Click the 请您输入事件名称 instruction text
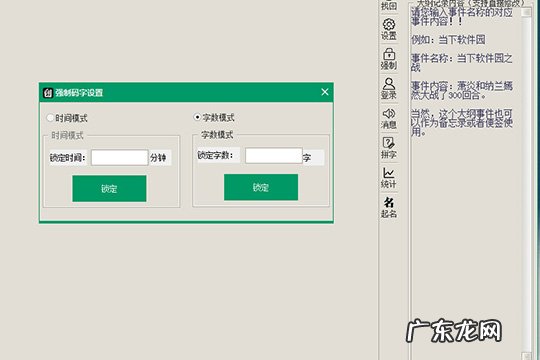This screenshot has height=360, width=540. (461, 17)
